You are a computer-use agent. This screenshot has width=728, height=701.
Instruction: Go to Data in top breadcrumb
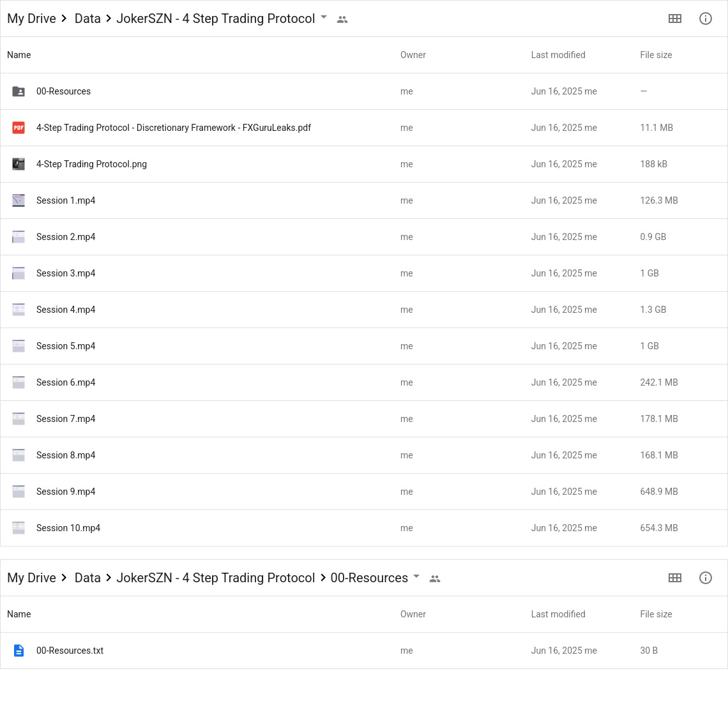click(x=87, y=19)
